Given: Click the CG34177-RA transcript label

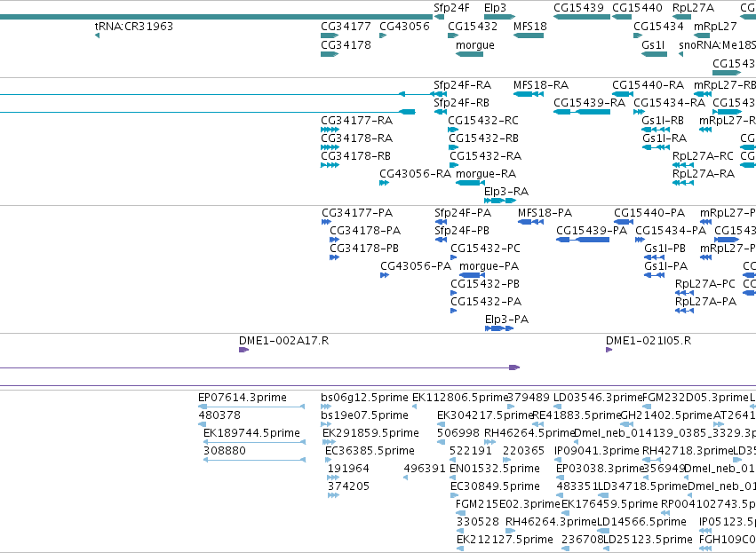Looking at the screenshot, I should [x=357, y=121].
